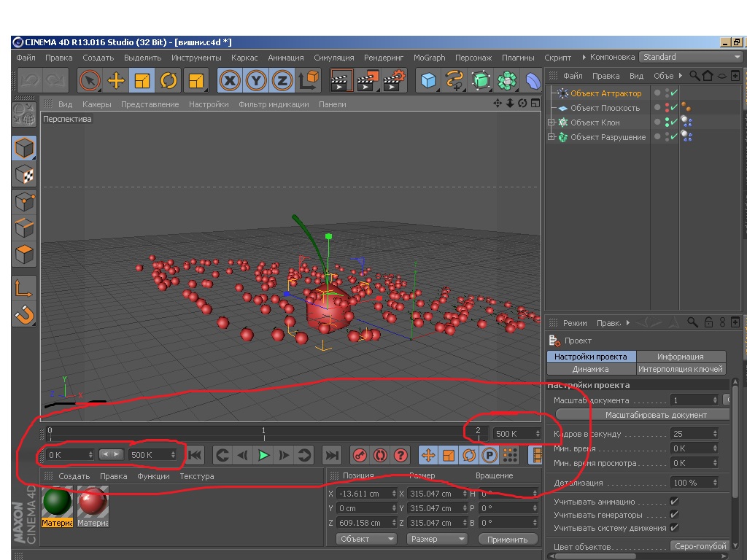The height and width of the screenshot is (560, 747).
Task: Add a Cube primitive object
Action: pos(430,80)
